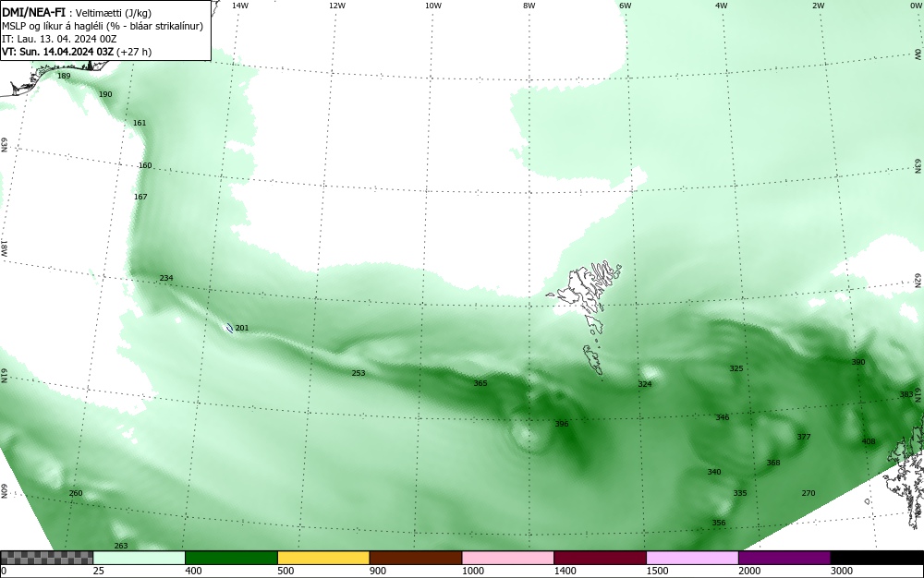Click the map value 201
The image size is (924, 578).
pyautogui.click(x=241, y=328)
